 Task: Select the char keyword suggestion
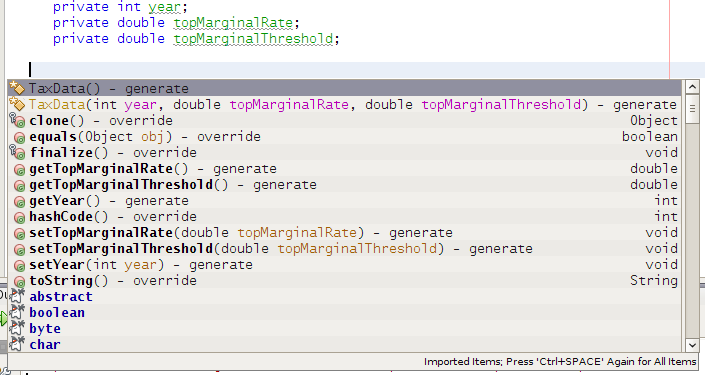(x=344, y=344)
